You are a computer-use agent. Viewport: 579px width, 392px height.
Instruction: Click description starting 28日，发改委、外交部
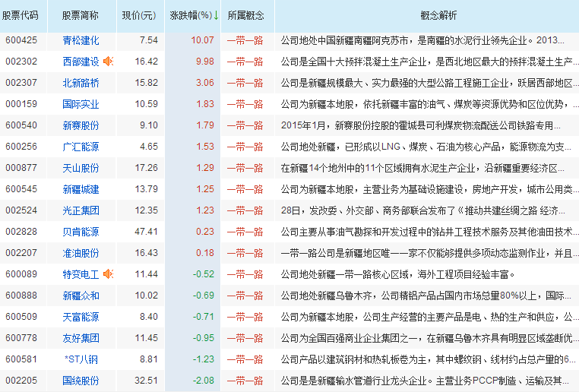(x=422, y=210)
